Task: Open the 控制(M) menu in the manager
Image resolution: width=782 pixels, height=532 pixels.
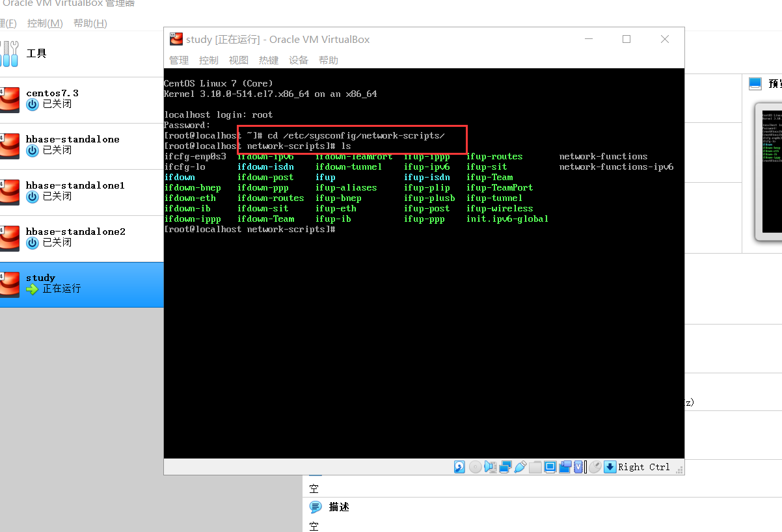Action: [44, 23]
